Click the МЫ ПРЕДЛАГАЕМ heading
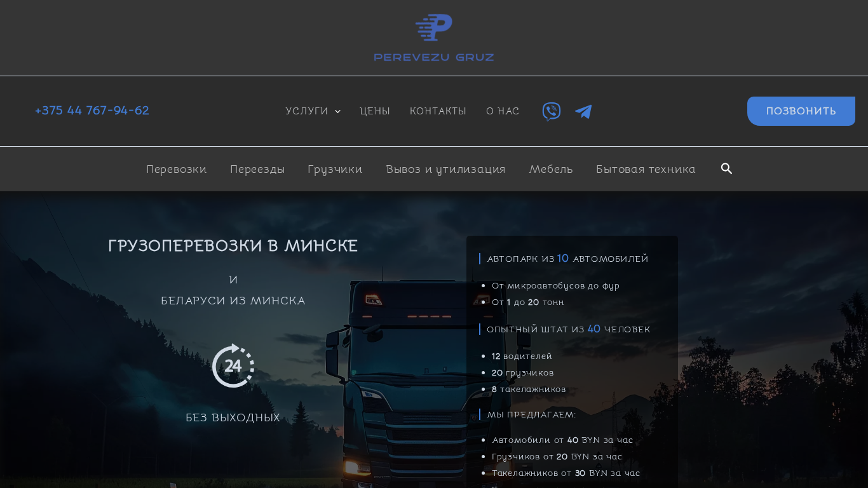The width and height of the screenshot is (868, 488). click(531, 415)
